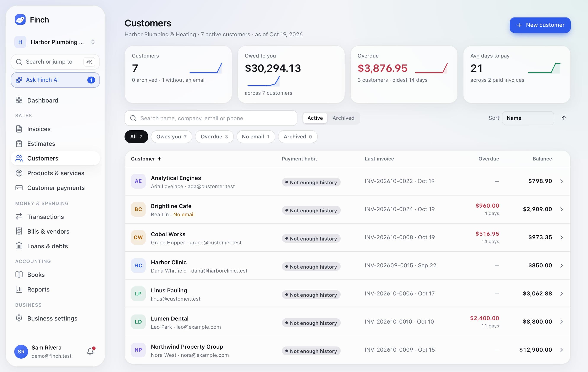Viewport: 588px width, 372px height.
Task: Click the Books open-book icon
Action: [x=19, y=274]
